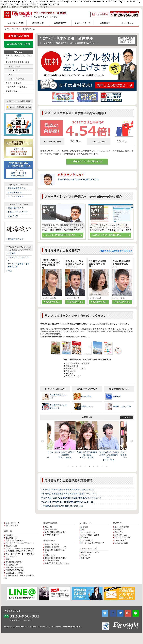
Task: Click the 宅建士過去問題 sidebar banner
Action: point(19,124)
